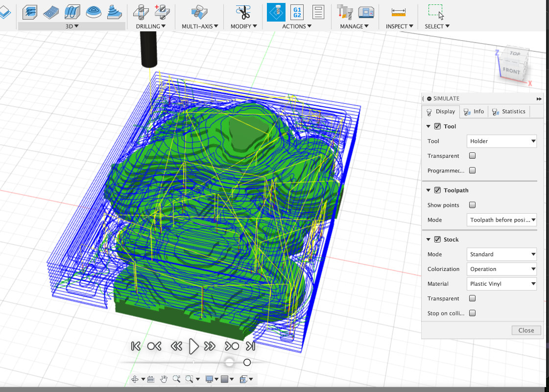Jump to start of simulation
The height and width of the screenshot is (392, 549).
(136, 346)
